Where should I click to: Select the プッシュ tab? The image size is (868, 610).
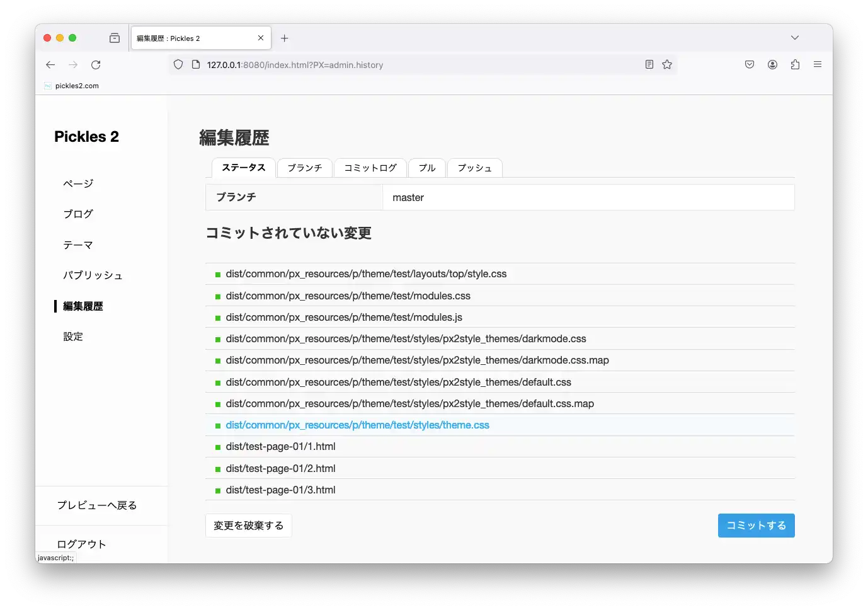coord(474,168)
